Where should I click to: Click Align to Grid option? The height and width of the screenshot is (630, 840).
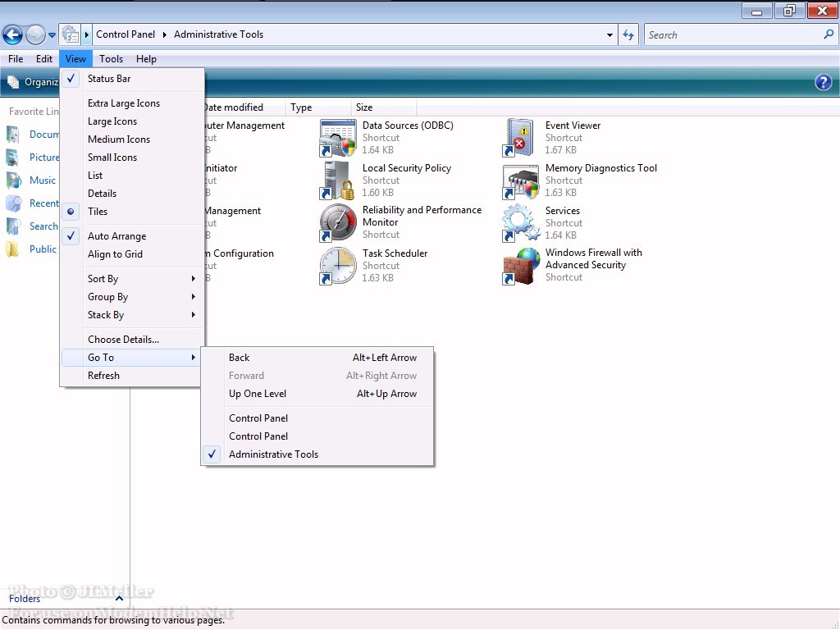133,254
